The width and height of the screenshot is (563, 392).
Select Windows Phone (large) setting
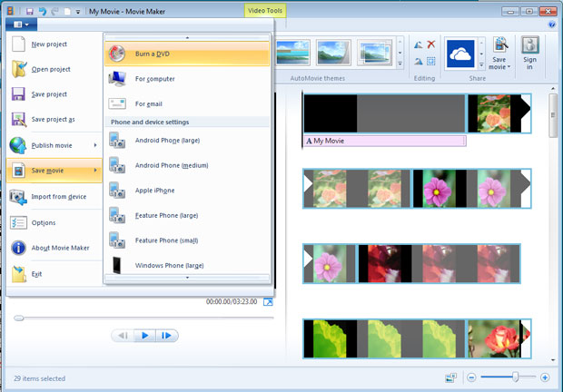coord(187,265)
